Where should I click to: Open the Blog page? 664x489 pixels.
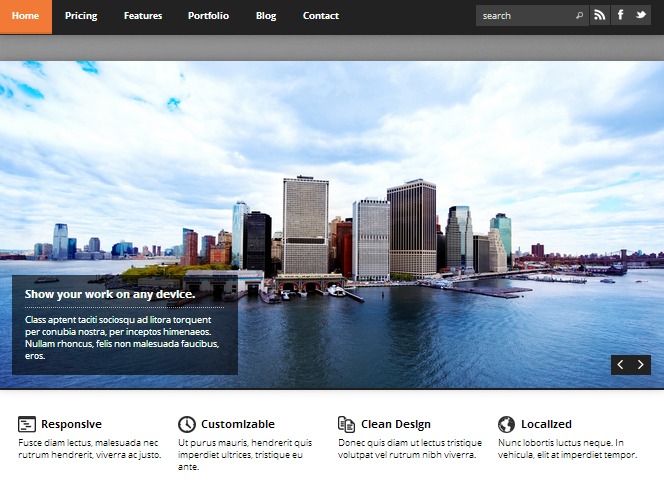tap(266, 16)
